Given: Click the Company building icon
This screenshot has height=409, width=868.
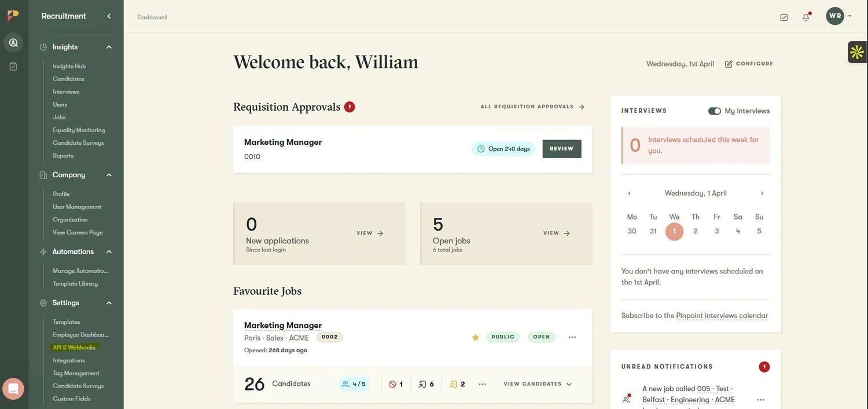Looking at the screenshot, I should (43, 175).
